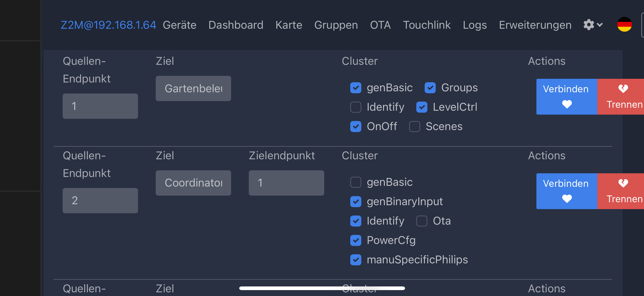This screenshot has width=644, height=296.
Task: Click broken heart on first Trennen button
Action: (623, 89)
